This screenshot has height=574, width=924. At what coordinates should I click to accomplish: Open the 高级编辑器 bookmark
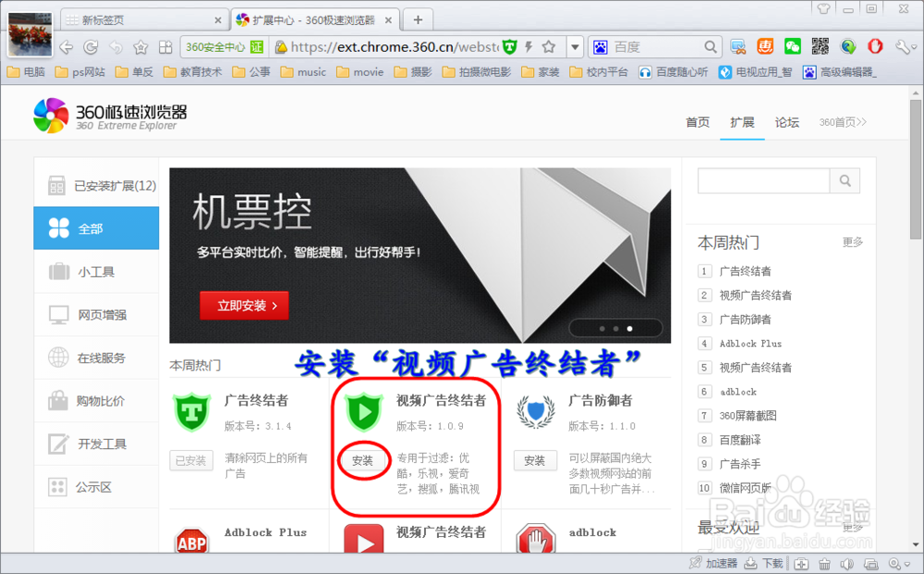click(840, 72)
